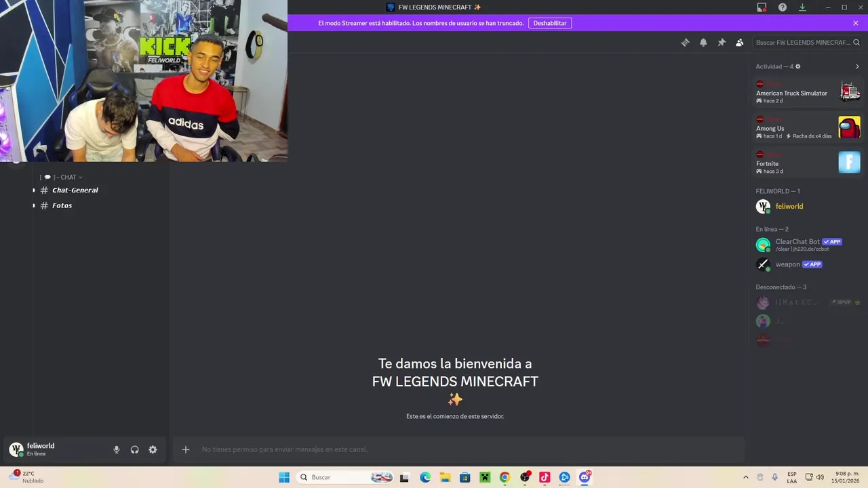Screen dimensions: 868x488
Task: Open the threads icon in channel header
Action: coord(685,42)
